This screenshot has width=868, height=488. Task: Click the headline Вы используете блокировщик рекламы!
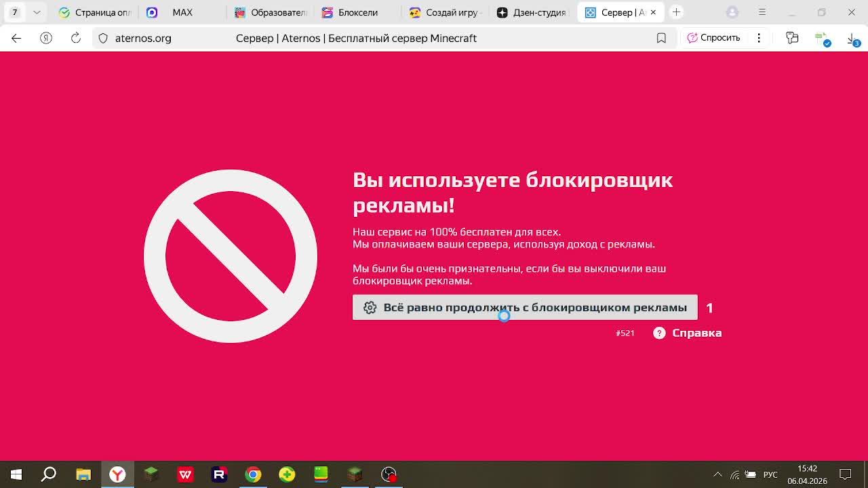coord(513,192)
